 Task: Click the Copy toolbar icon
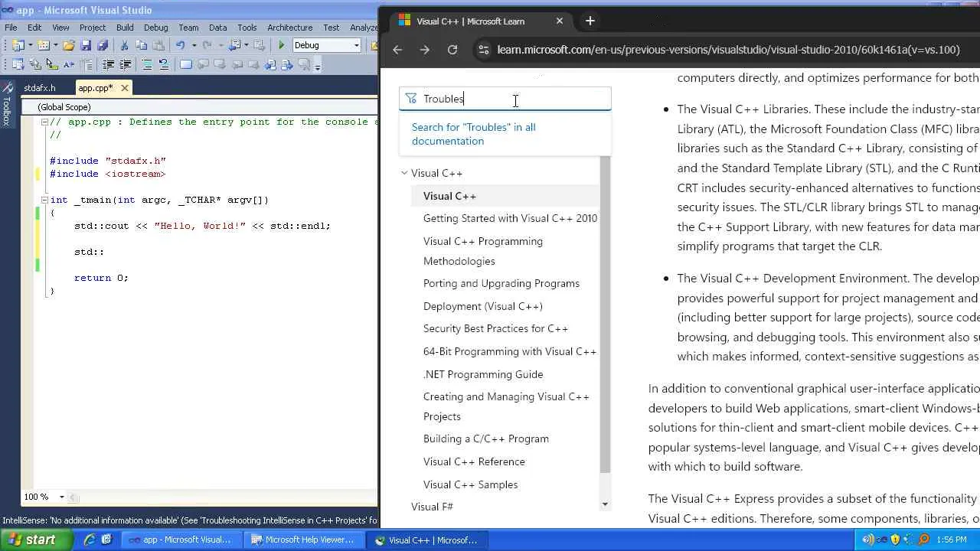(x=142, y=46)
